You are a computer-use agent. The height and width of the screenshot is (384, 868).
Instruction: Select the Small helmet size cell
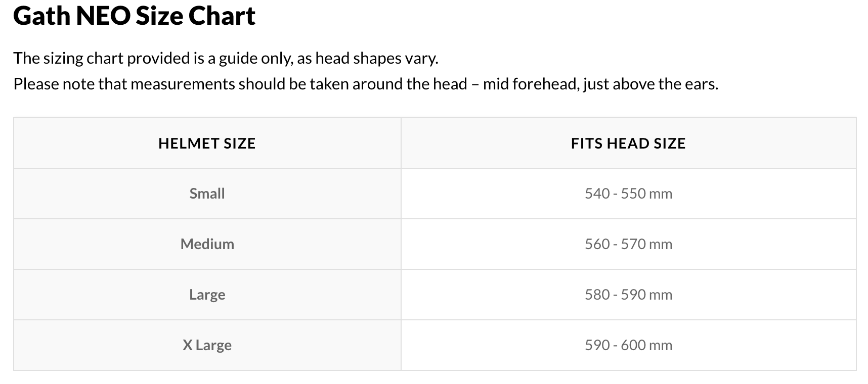click(x=207, y=194)
